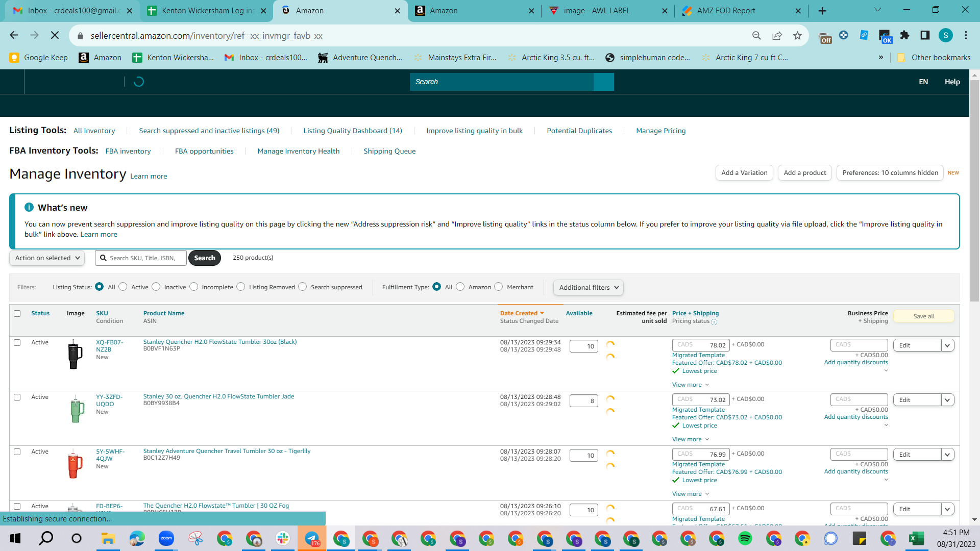Expand View more for the Jade tumbler row
The image size is (980, 551).
click(691, 439)
